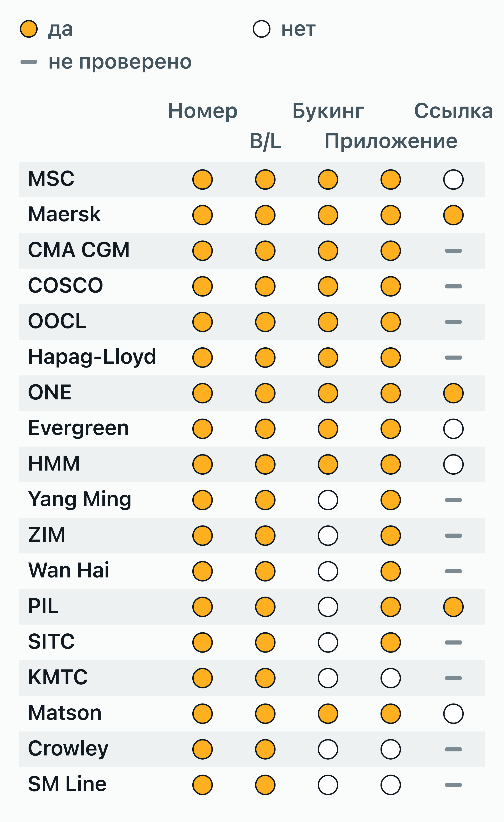
Task: Click CMA CGM's not-checked dash in Ссылка
Action: (x=453, y=251)
